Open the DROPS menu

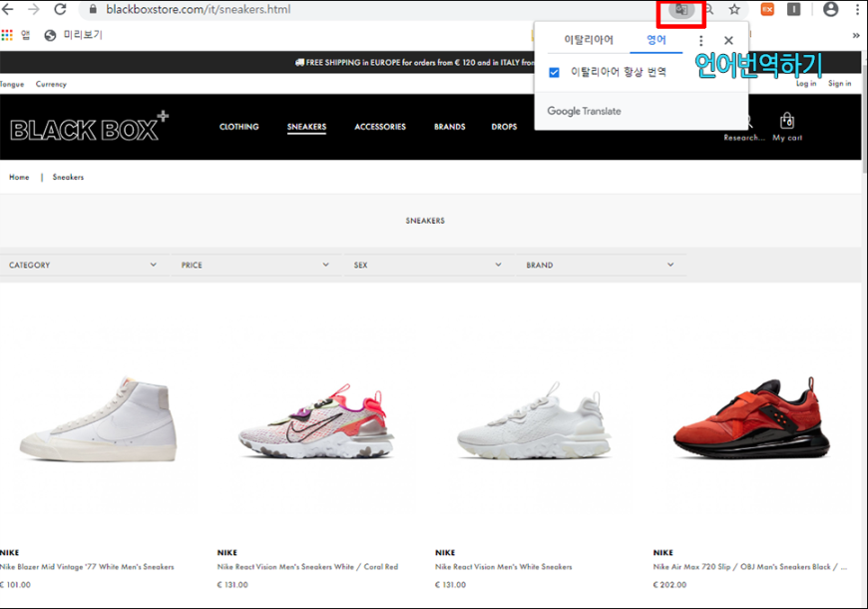click(504, 127)
